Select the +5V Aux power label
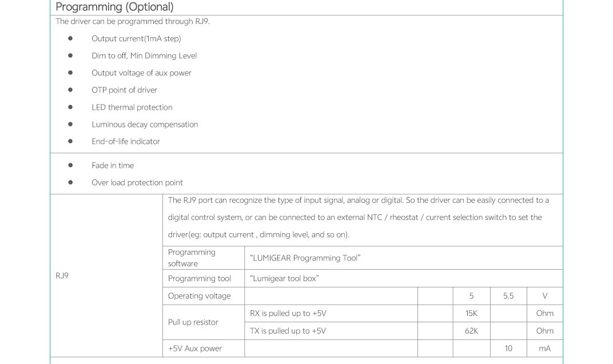This screenshot has width=613, height=364. point(195,349)
